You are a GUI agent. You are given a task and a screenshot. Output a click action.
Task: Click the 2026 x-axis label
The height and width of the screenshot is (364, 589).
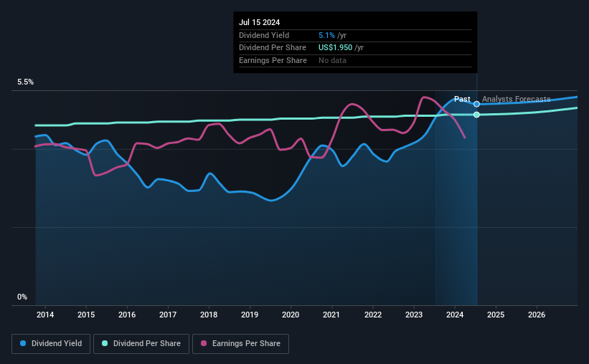tap(537, 315)
